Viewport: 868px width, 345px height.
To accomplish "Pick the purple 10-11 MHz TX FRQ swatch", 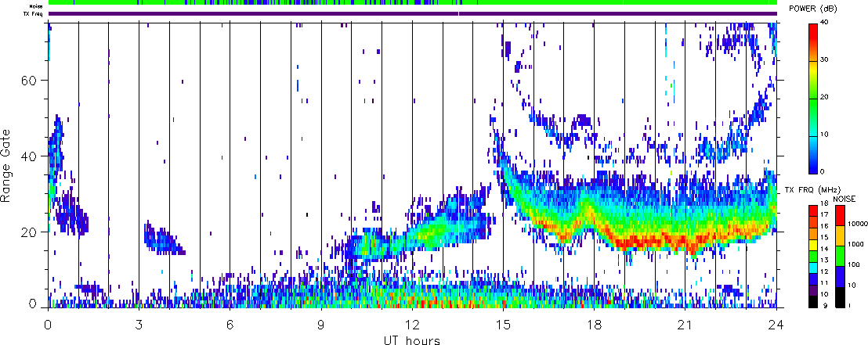I will [x=812, y=290].
